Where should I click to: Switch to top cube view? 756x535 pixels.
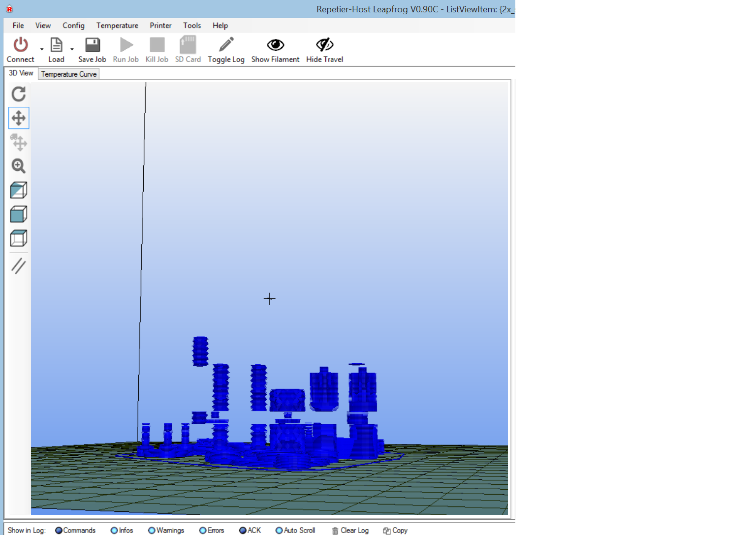coord(19,238)
